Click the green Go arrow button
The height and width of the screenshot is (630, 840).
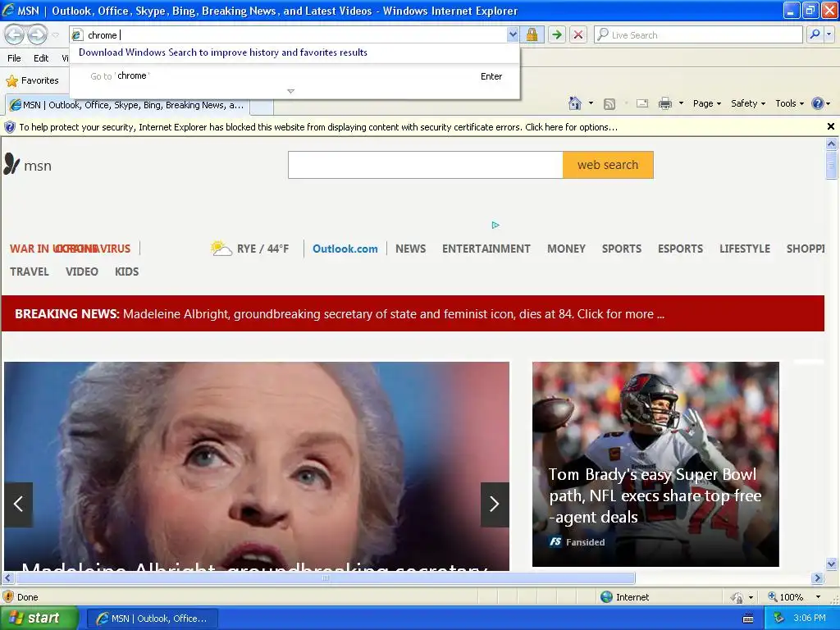[557, 34]
